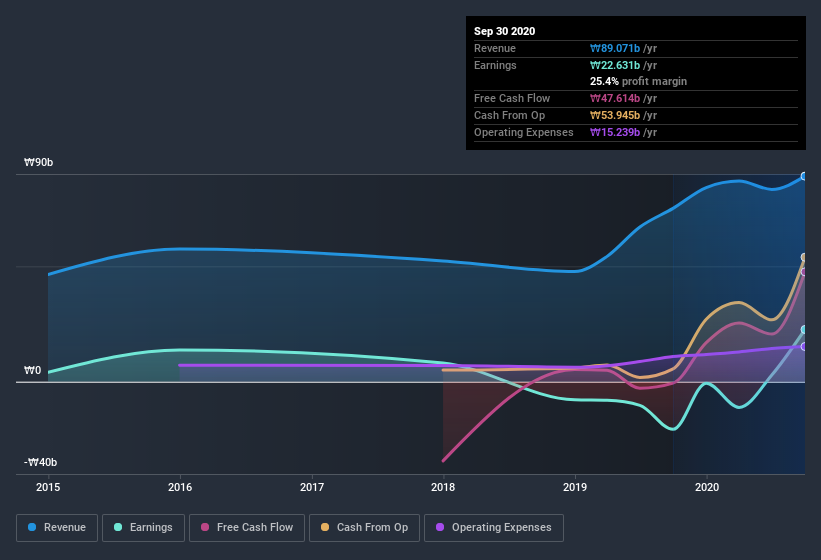This screenshot has height=560, width=821.
Task: Click the Revenue endpoint marker on the blue line
Action: [804, 176]
